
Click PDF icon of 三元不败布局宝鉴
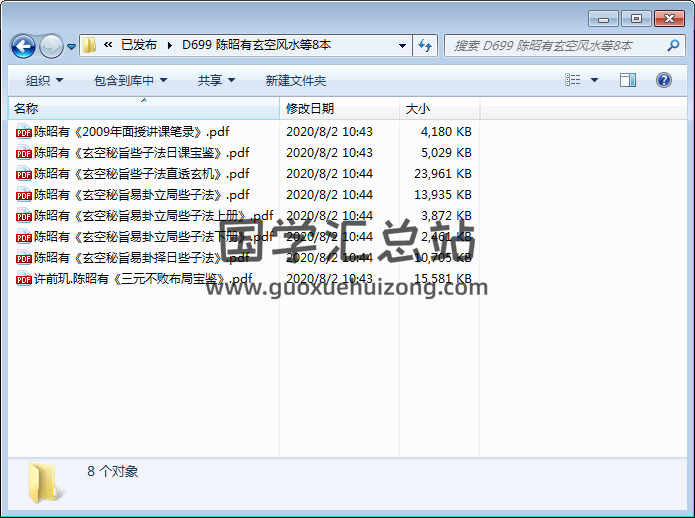[x=23, y=279]
